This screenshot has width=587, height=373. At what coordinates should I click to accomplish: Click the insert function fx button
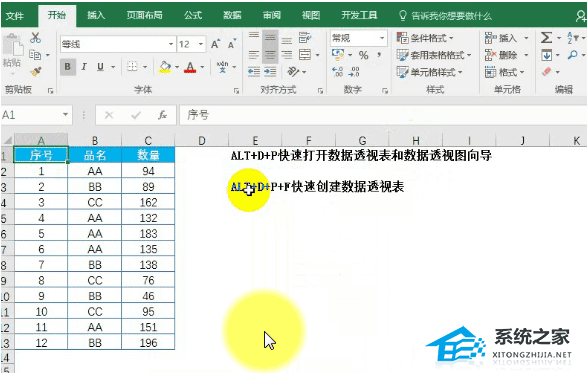pos(162,115)
